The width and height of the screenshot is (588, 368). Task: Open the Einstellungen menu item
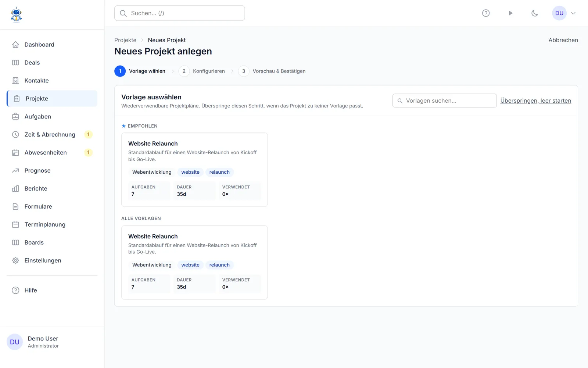tap(52, 261)
